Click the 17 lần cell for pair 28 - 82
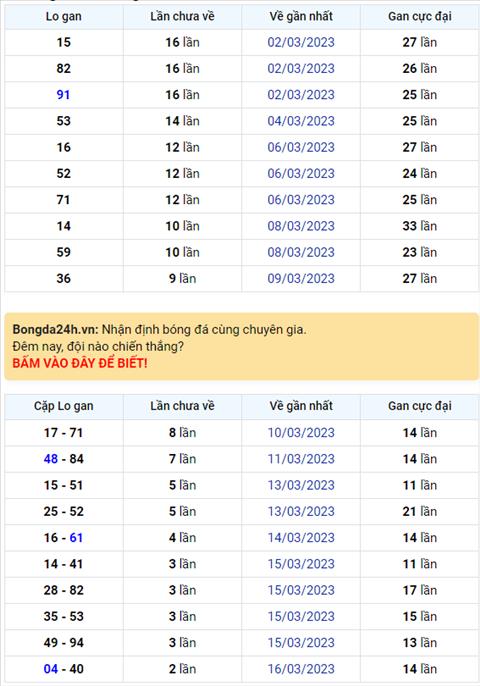This screenshot has width=480, height=686. pyautogui.click(x=420, y=590)
